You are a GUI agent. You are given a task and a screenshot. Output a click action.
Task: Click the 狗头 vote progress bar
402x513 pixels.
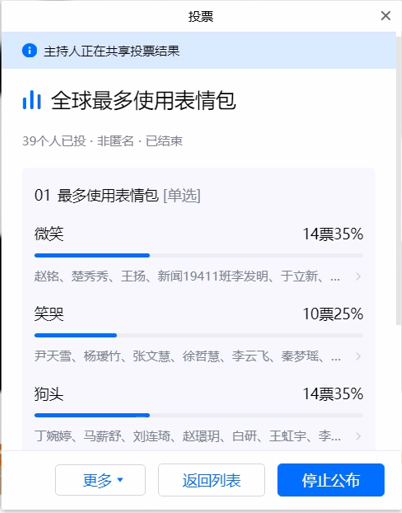coord(199,415)
